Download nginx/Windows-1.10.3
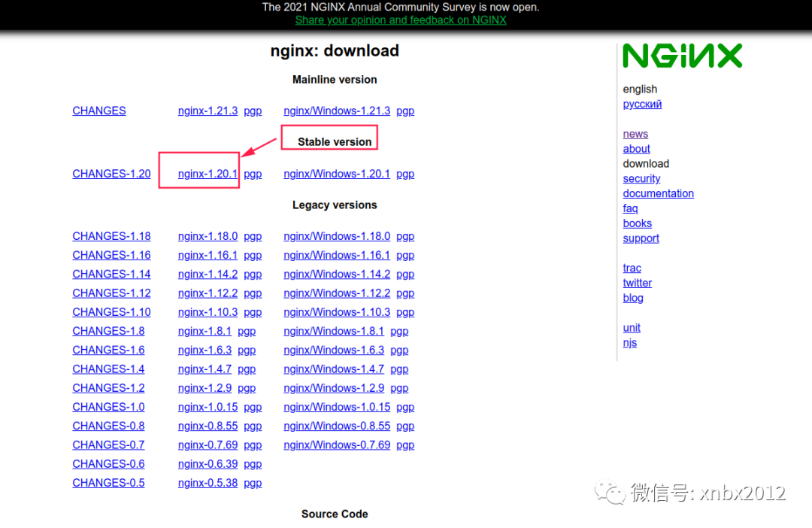This screenshot has height=528, width=812. [337, 312]
